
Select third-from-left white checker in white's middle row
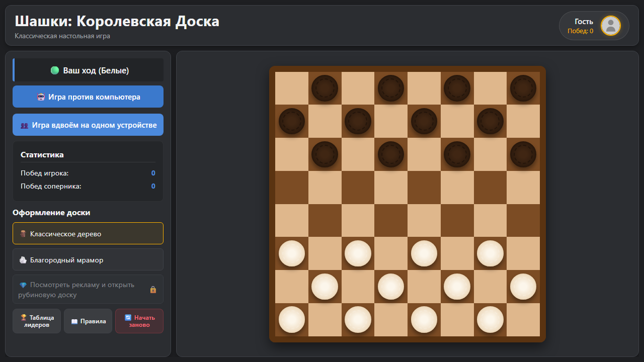(x=457, y=287)
